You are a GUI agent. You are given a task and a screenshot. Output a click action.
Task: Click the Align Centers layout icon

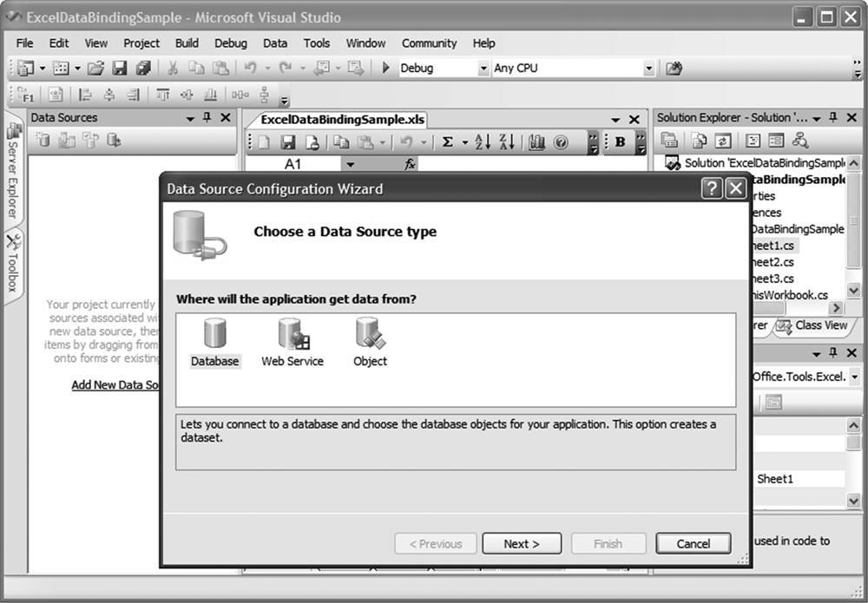click(x=109, y=95)
